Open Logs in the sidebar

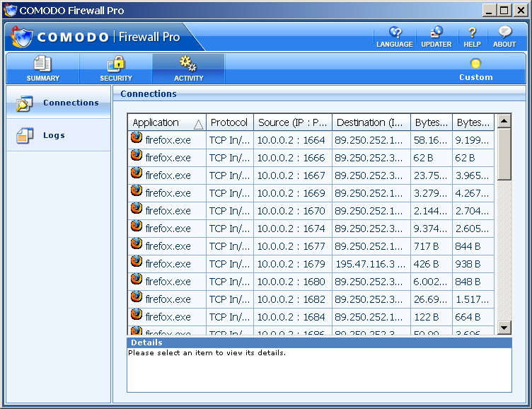[x=58, y=135]
